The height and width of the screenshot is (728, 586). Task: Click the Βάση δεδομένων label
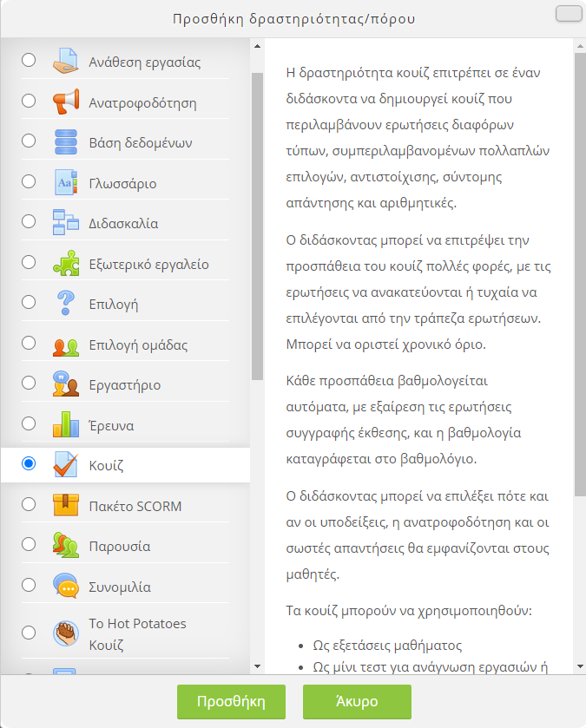141,143
